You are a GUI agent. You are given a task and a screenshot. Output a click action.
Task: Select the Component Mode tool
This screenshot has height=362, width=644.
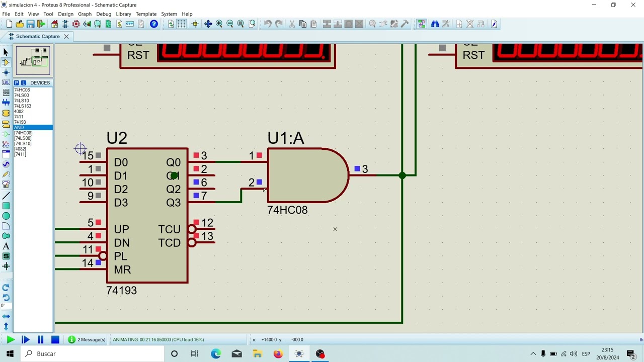[6, 62]
